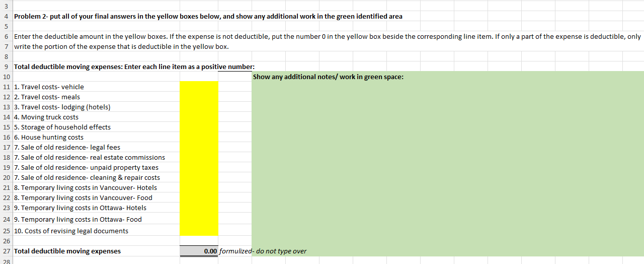This screenshot has width=644, height=264.
Task: Select row header 23
Action: (x=6, y=208)
